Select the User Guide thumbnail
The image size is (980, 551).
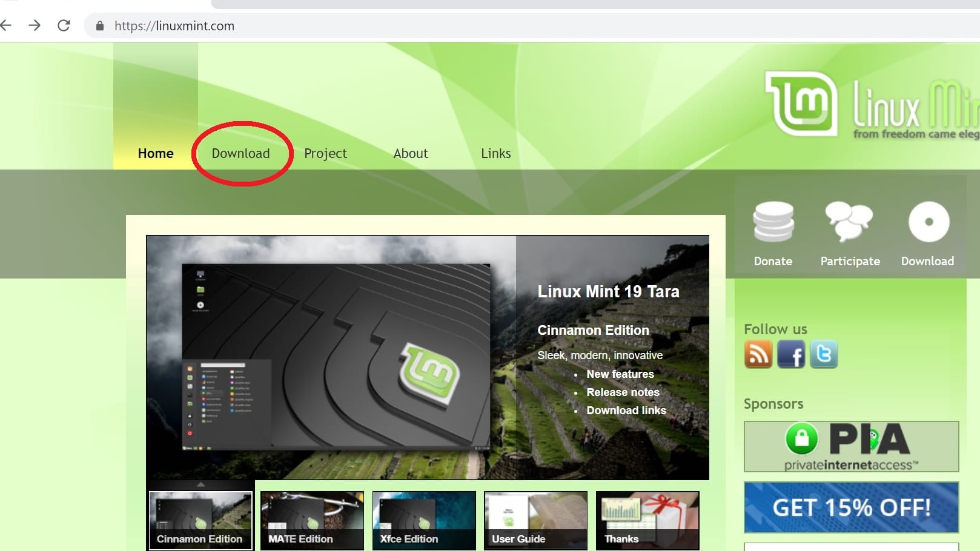coord(535,520)
